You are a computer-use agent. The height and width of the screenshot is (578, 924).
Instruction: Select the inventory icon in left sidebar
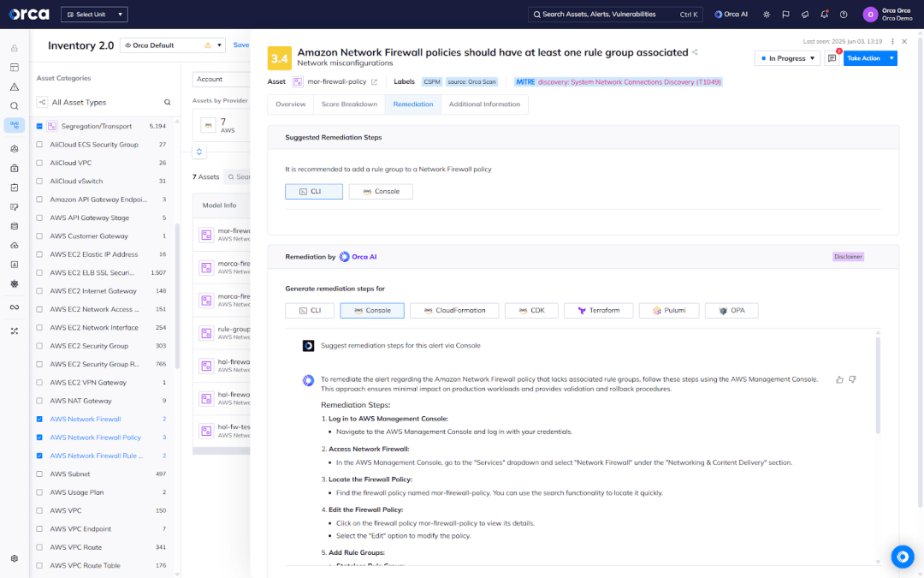[x=15, y=125]
